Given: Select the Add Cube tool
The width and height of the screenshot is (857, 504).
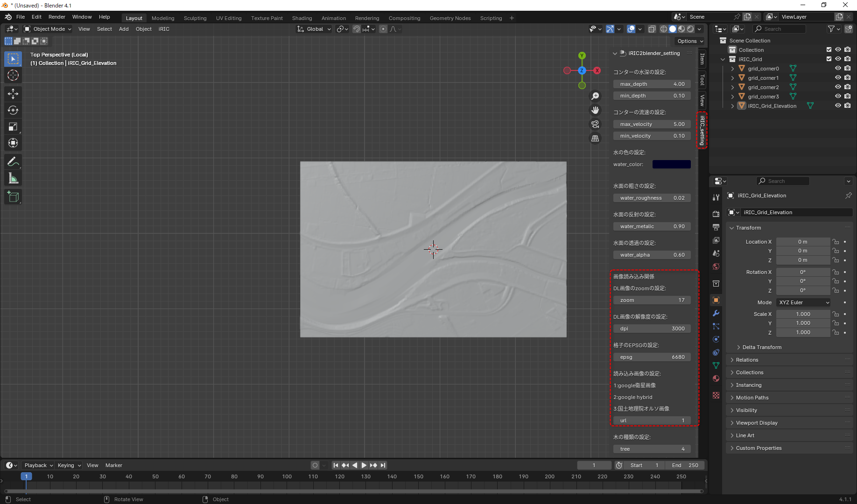Looking at the screenshot, I should [13, 197].
